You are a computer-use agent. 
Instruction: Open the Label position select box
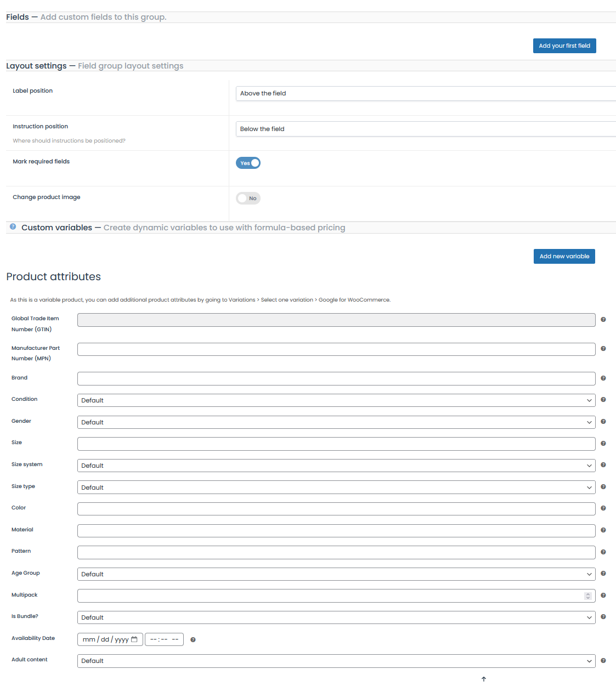[426, 93]
